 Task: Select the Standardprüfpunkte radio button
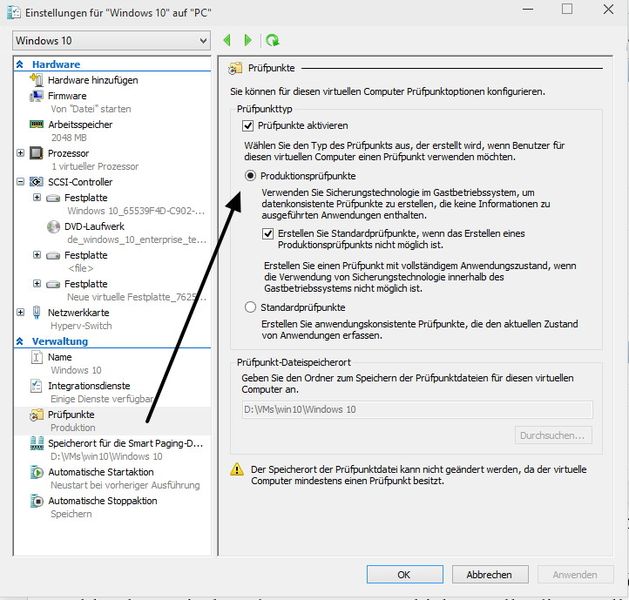250,307
